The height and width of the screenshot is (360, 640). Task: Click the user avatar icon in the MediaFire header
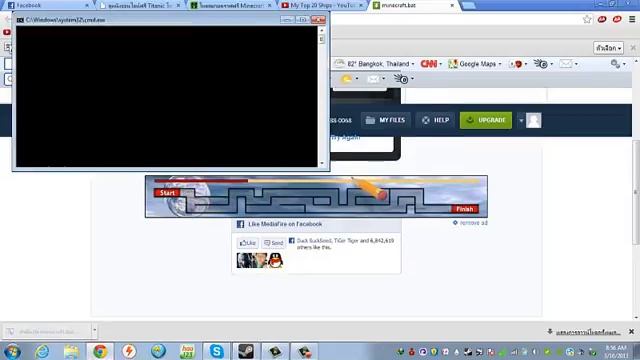coord(533,120)
